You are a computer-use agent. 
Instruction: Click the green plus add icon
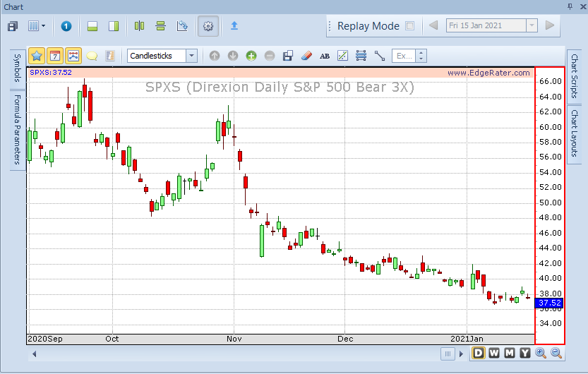[x=251, y=56]
